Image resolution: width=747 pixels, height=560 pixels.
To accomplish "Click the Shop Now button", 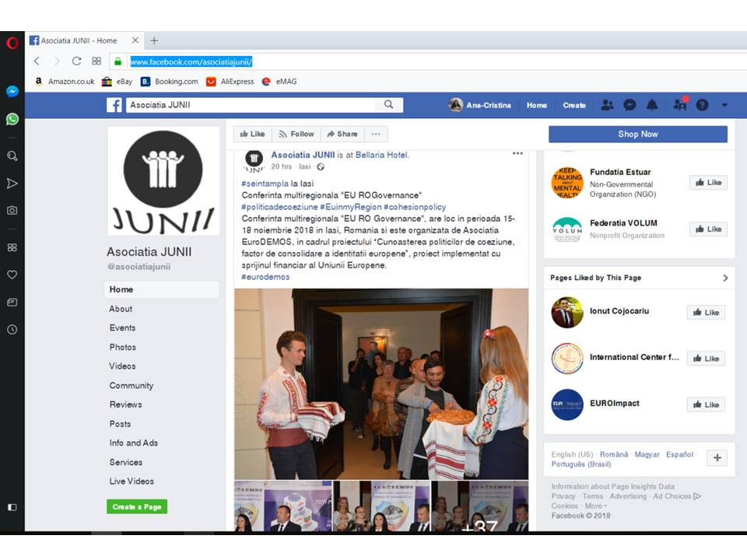I will click(x=638, y=134).
